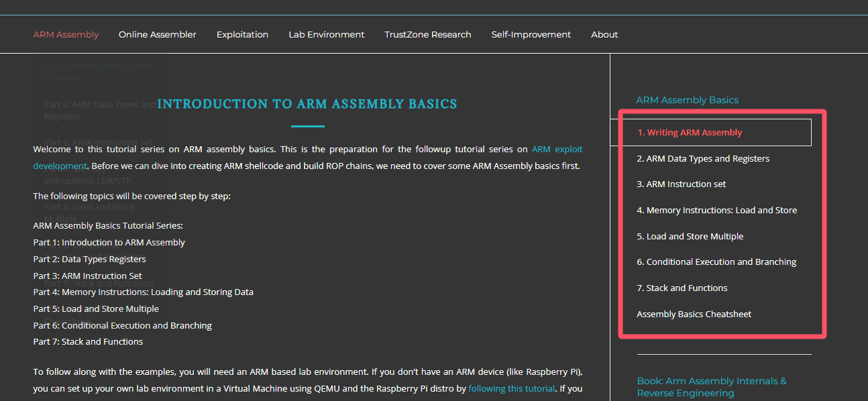
Task: Go to '4. Memory Instructions: Load and Store'
Action: [x=717, y=210]
